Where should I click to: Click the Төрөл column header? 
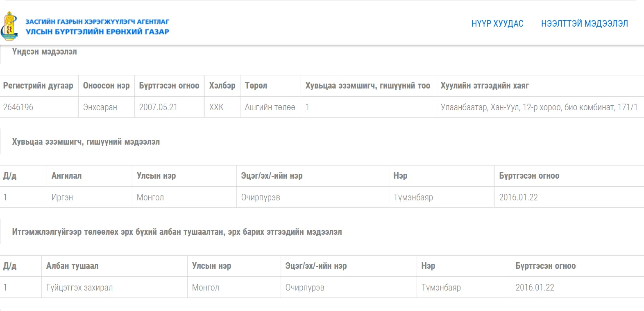(256, 86)
